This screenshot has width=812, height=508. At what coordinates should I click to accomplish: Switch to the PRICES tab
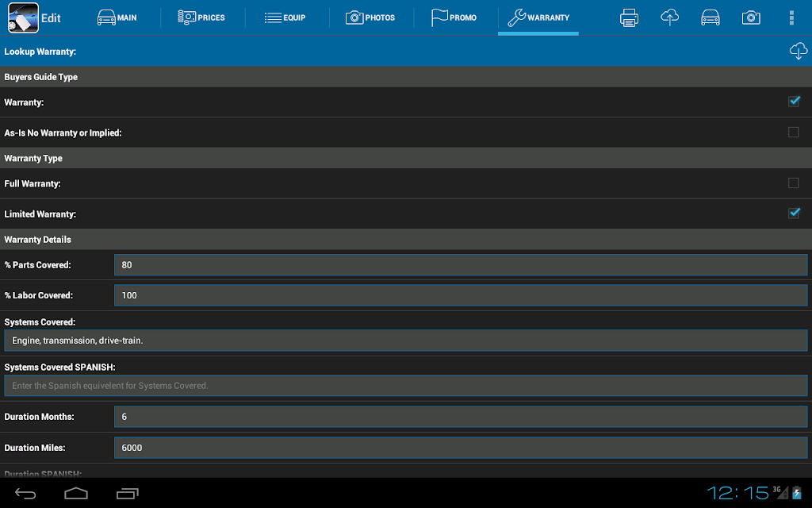pos(201,17)
